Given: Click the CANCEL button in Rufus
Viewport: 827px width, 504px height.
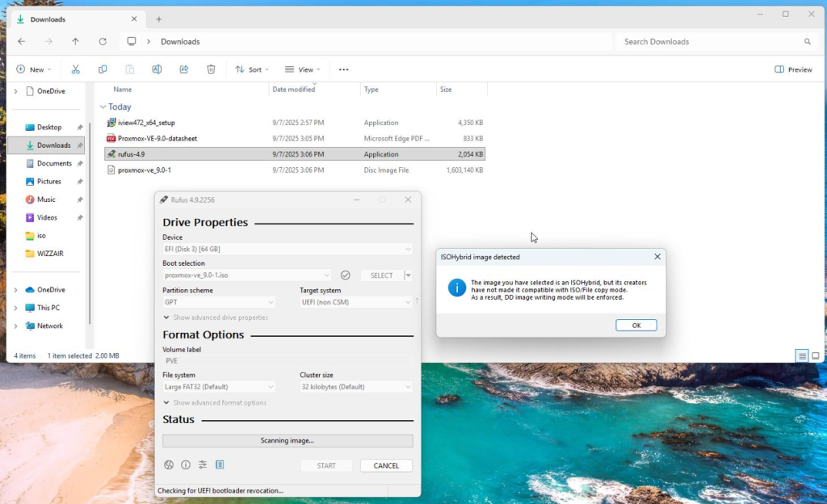Looking at the screenshot, I should click(x=386, y=466).
